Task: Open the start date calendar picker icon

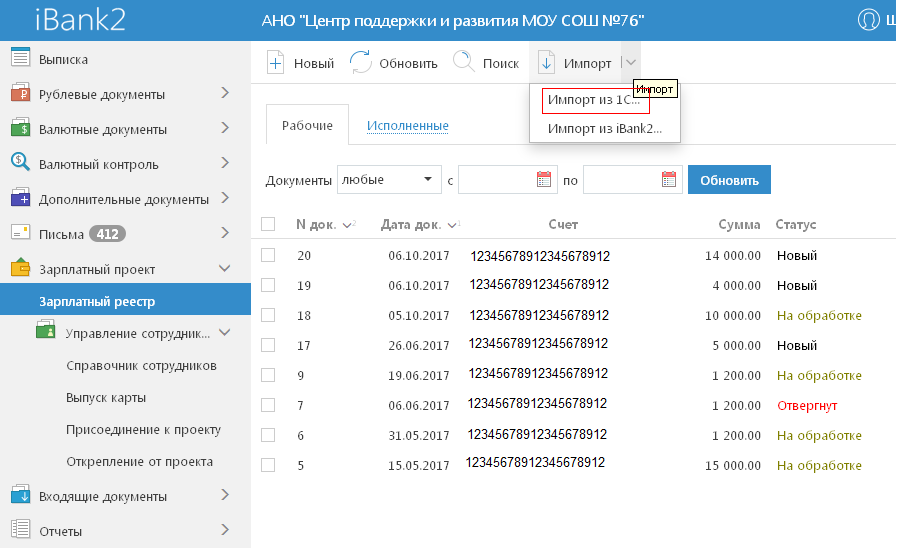Action: (545, 180)
